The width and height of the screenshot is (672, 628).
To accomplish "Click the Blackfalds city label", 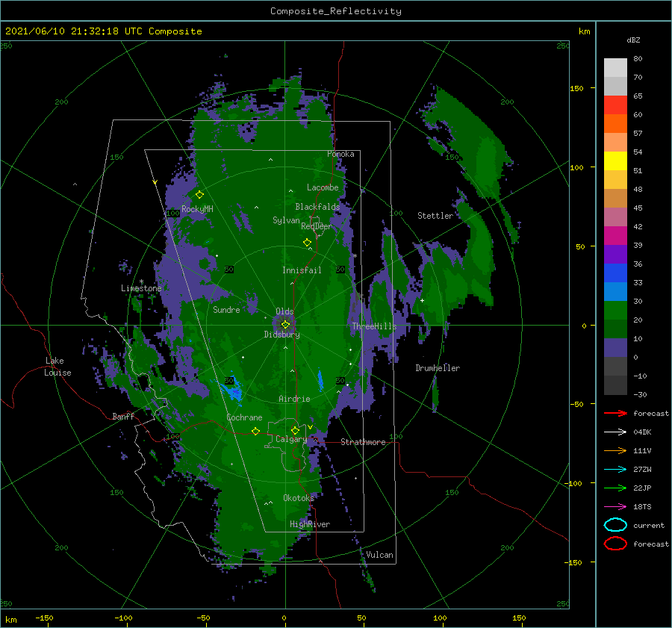I will point(317,207).
